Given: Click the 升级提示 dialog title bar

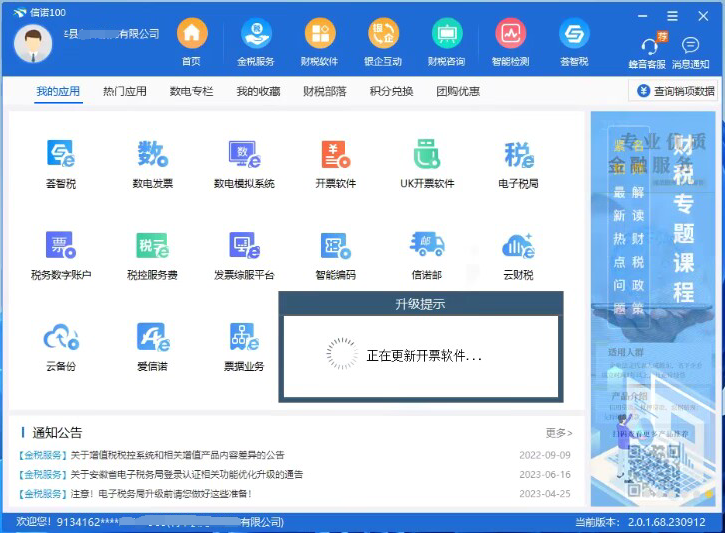Looking at the screenshot, I should (421, 304).
